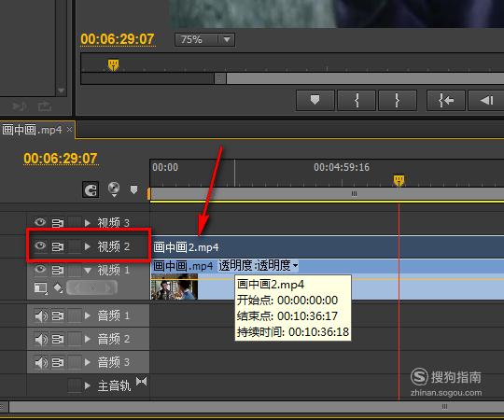Click the timeline playhead marker
This screenshot has height=420, width=504.
(x=399, y=180)
